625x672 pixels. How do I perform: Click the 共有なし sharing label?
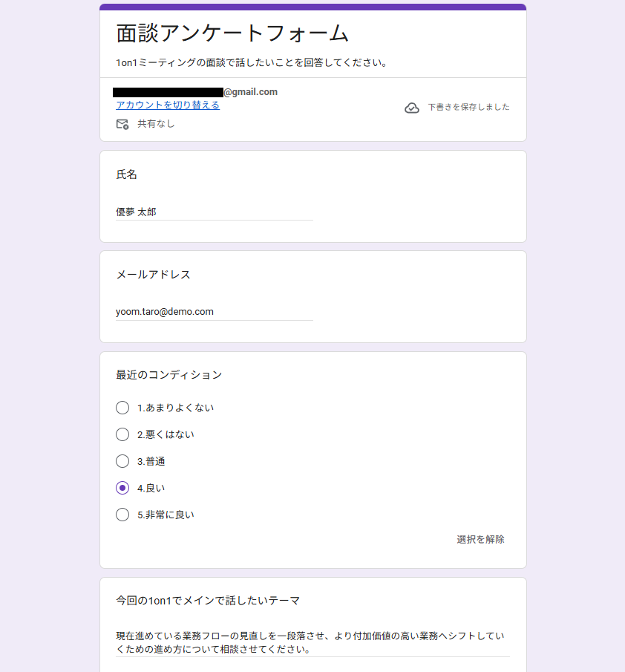(156, 124)
